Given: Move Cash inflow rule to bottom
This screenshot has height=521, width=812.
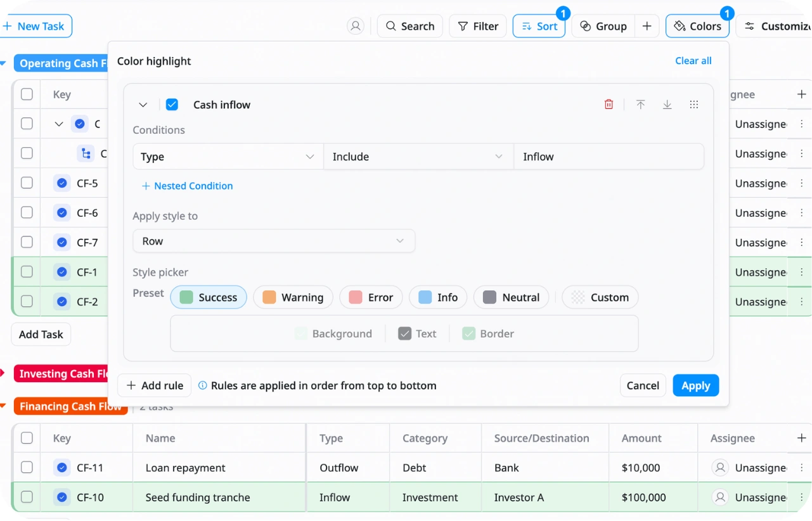Looking at the screenshot, I should coord(667,105).
